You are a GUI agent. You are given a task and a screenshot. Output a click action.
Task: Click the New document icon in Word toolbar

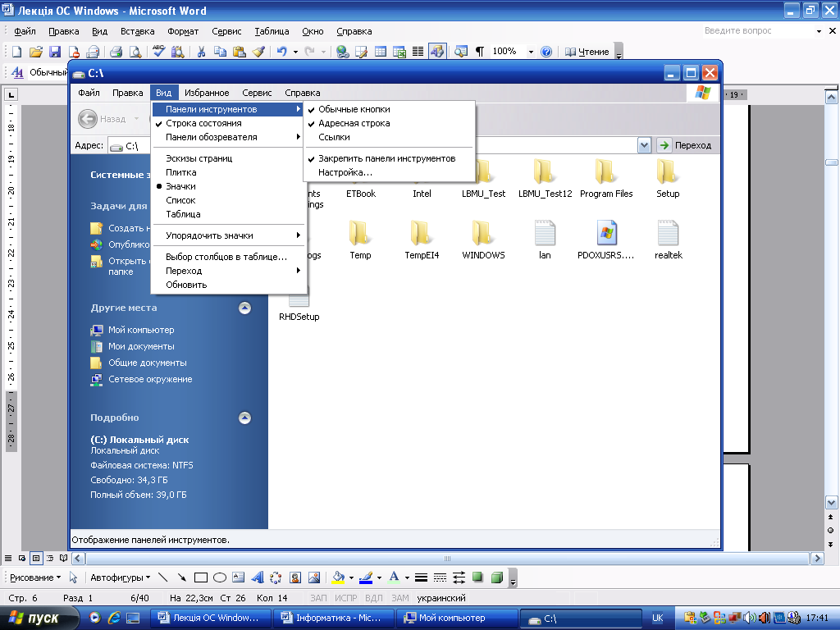(x=16, y=52)
